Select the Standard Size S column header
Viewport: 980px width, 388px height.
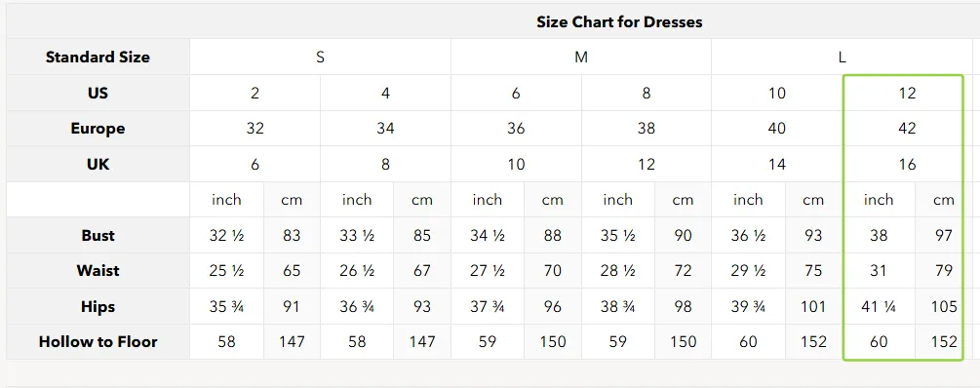click(x=320, y=57)
